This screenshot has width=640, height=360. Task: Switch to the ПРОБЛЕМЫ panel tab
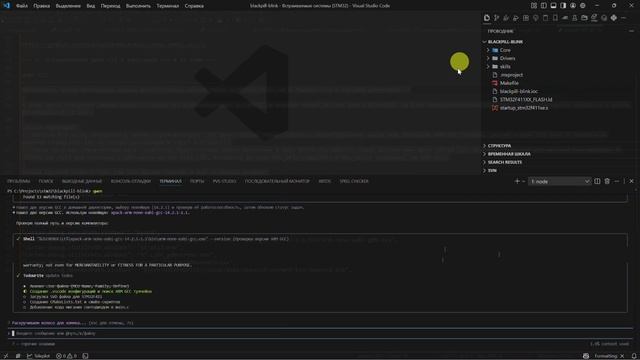[x=18, y=181]
